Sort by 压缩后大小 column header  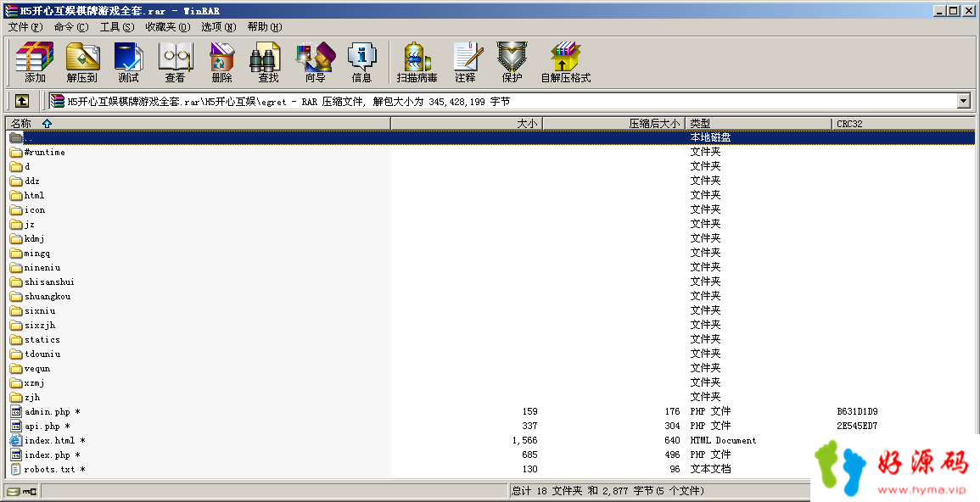(613, 124)
